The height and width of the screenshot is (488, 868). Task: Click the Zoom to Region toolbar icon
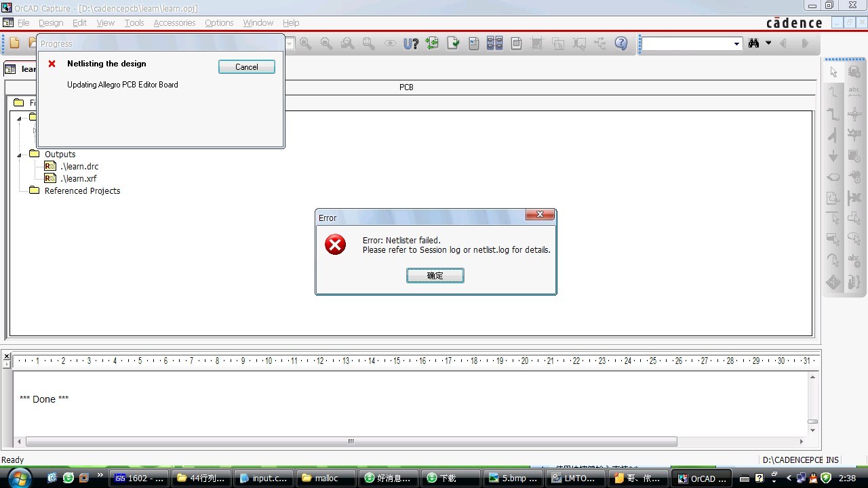(x=348, y=43)
